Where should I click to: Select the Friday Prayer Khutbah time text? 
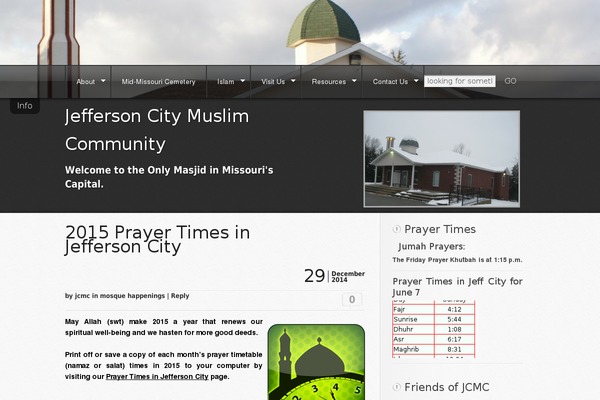(457, 260)
